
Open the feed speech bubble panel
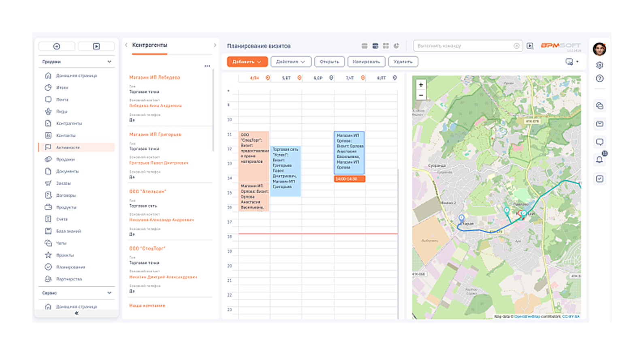600,142
